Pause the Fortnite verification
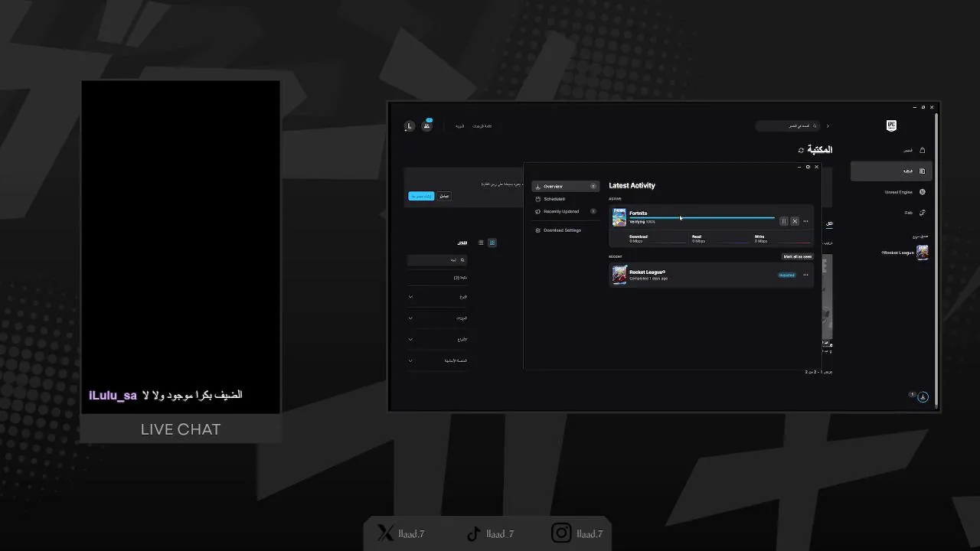This screenshot has height=551, width=980. pos(783,221)
